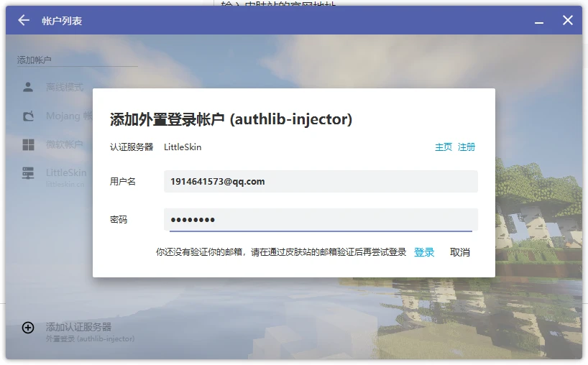Click the LittleSkin server icon in sidebar
588x365 pixels.
coord(28,173)
